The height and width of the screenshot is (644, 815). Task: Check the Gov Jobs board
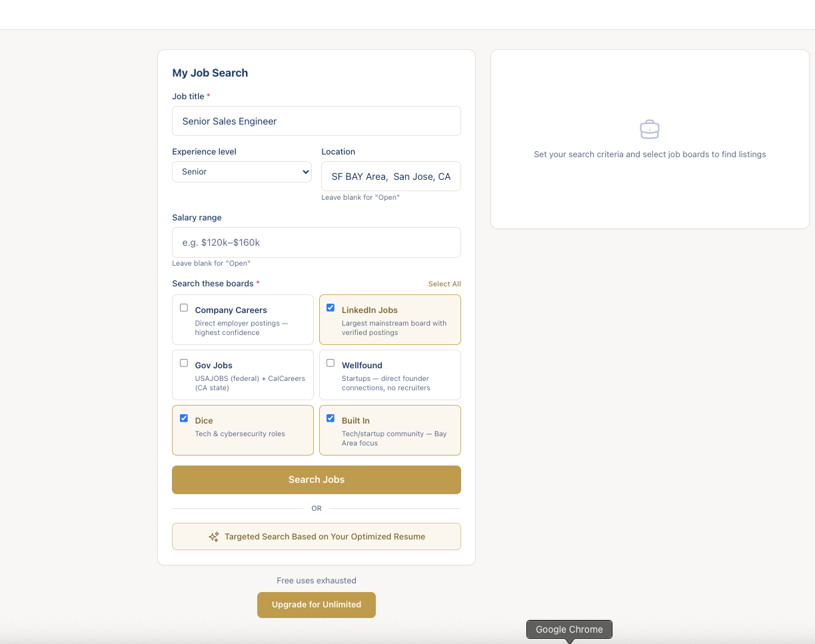coord(184,362)
